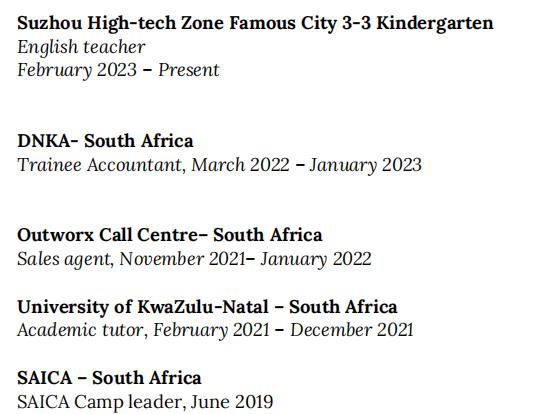Click the February 2021 – December 2021 dates

point(283,331)
